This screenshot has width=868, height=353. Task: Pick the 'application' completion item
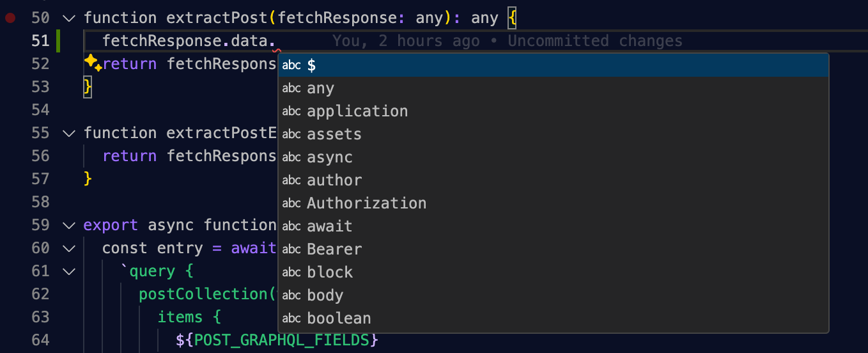coord(554,111)
